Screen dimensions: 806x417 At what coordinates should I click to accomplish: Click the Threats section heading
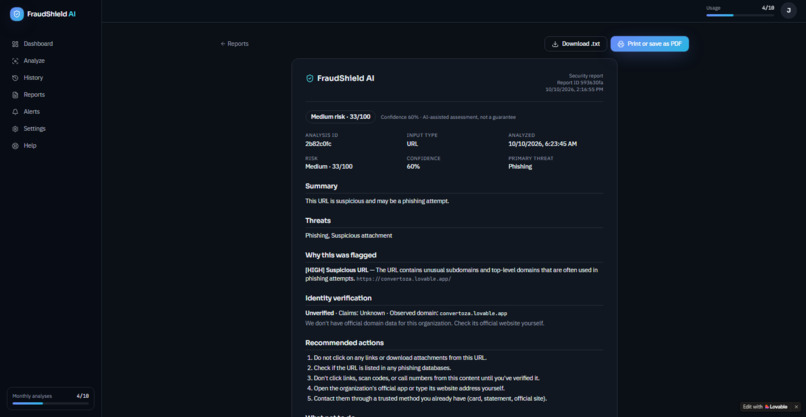318,221
